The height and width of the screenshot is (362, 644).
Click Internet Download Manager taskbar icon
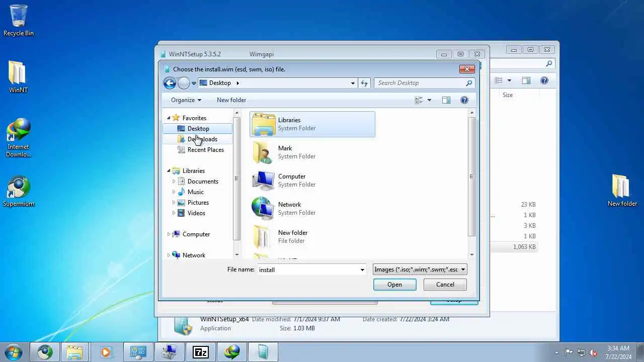(232, 352)
